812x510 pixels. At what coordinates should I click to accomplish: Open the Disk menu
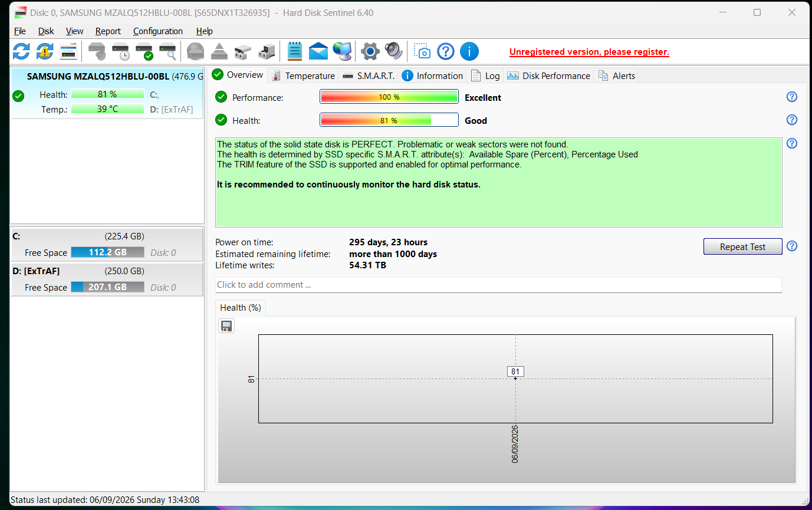point(46,31)
